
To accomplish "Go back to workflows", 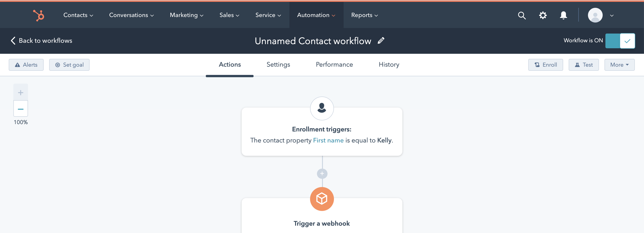I will point(42,40).
